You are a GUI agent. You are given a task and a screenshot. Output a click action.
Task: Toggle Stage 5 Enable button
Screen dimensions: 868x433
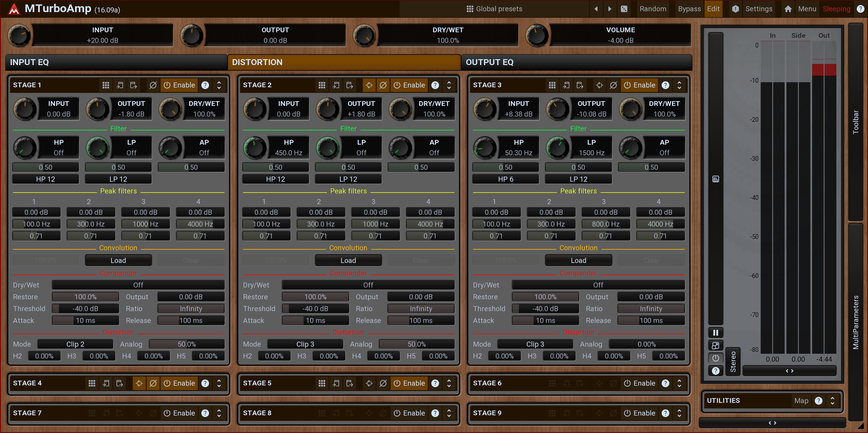[409, 383]
